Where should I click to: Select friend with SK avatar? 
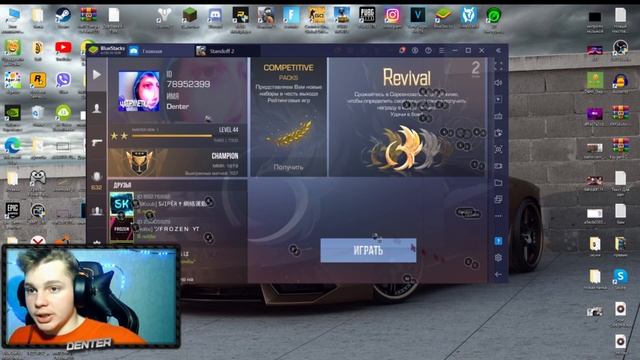pyautogui.click(x=121, y=204)
